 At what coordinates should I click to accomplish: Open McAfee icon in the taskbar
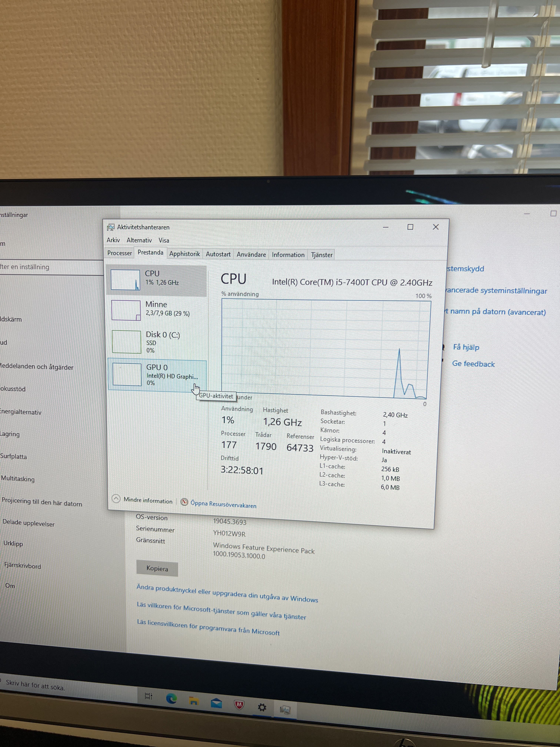pyautogui.click(x=239, y=704)
